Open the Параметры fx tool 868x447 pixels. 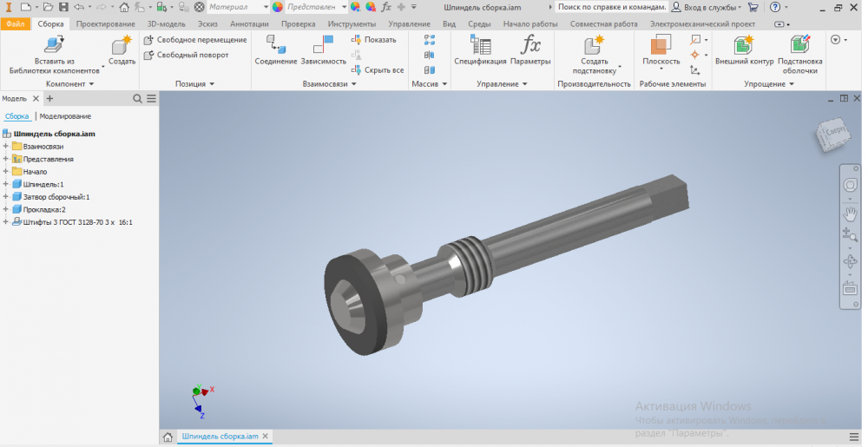[x=529, y=46]
